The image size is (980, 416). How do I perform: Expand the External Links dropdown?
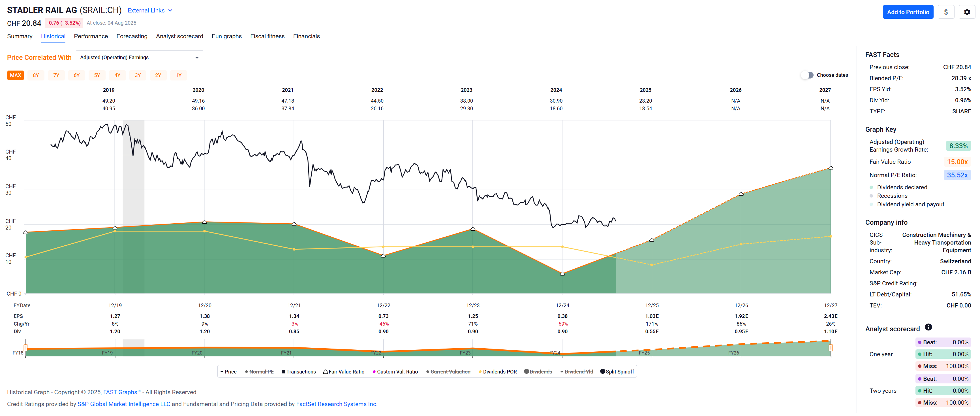click(150, 10)
